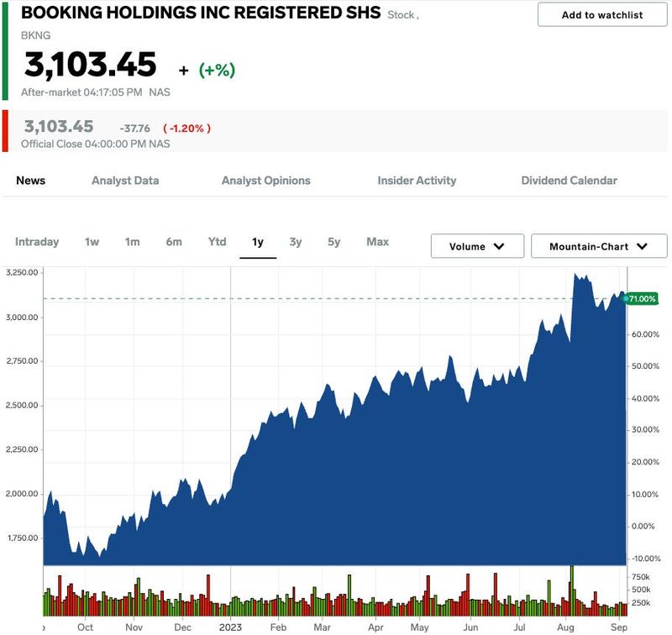Click the 750k volume axis label

coord(640,577)
